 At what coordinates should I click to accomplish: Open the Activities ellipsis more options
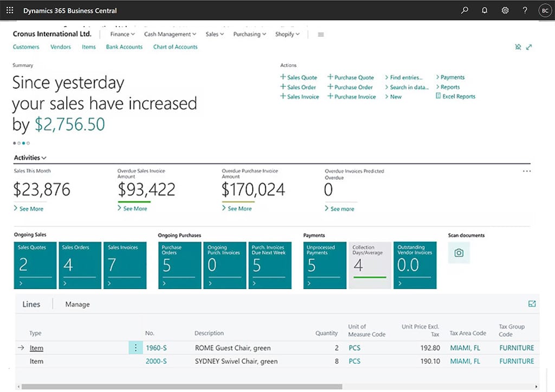pos(527,171)
